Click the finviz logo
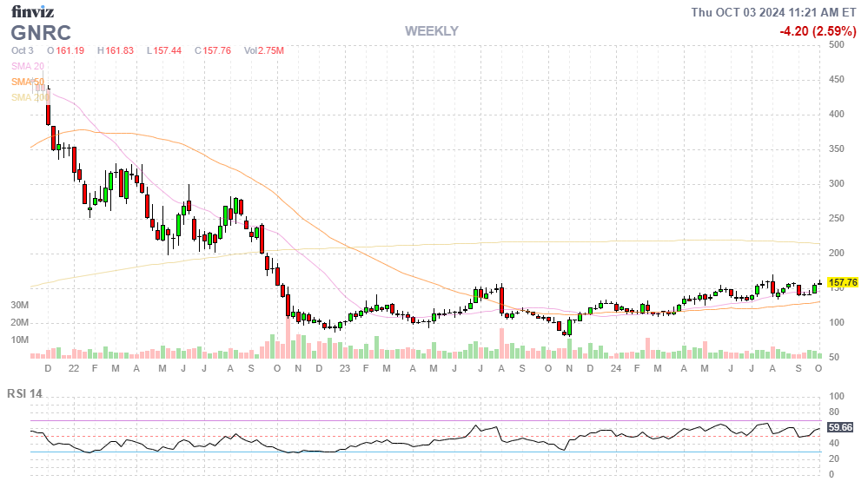 tap(34, 12)
